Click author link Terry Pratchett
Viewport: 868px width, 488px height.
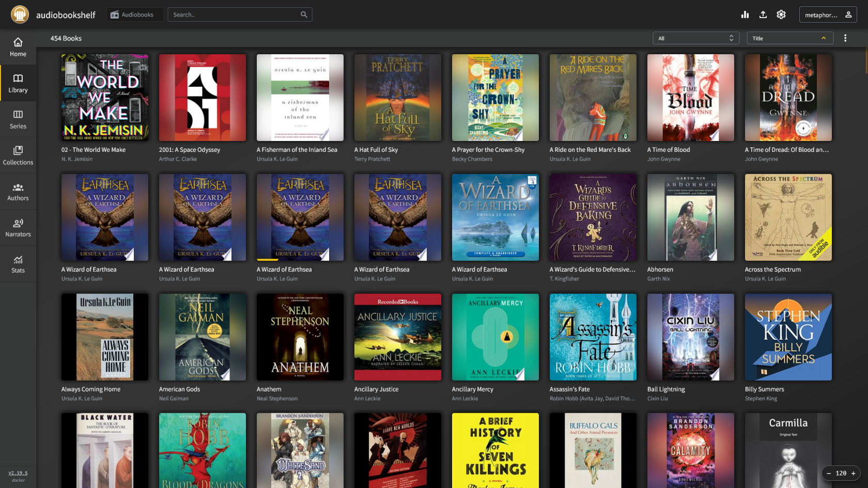[372, 159]
